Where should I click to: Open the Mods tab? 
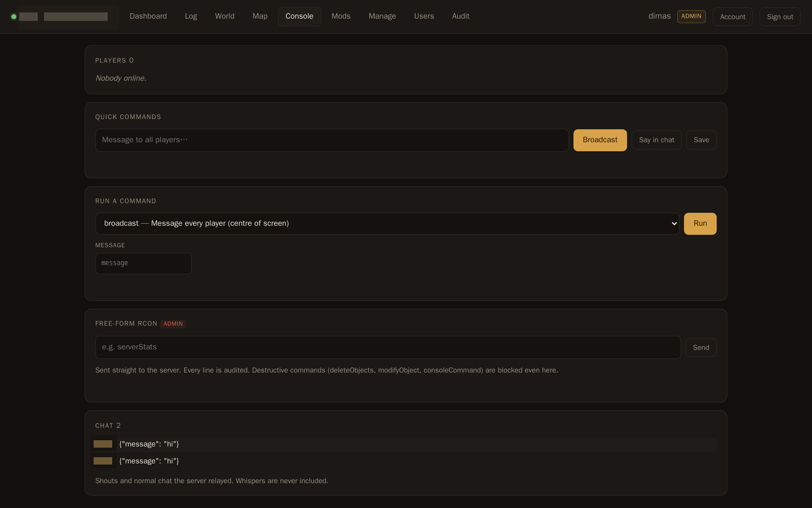click(x=341, y=16)
